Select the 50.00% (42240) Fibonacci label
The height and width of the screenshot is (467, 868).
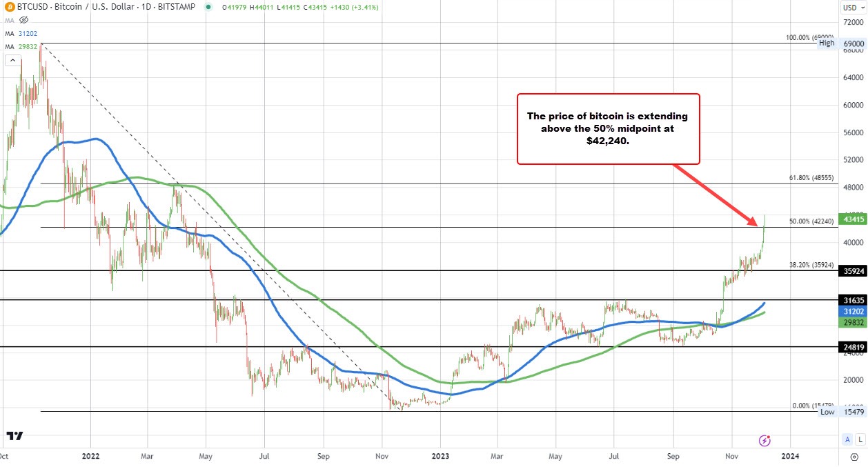tap(811, 221)
